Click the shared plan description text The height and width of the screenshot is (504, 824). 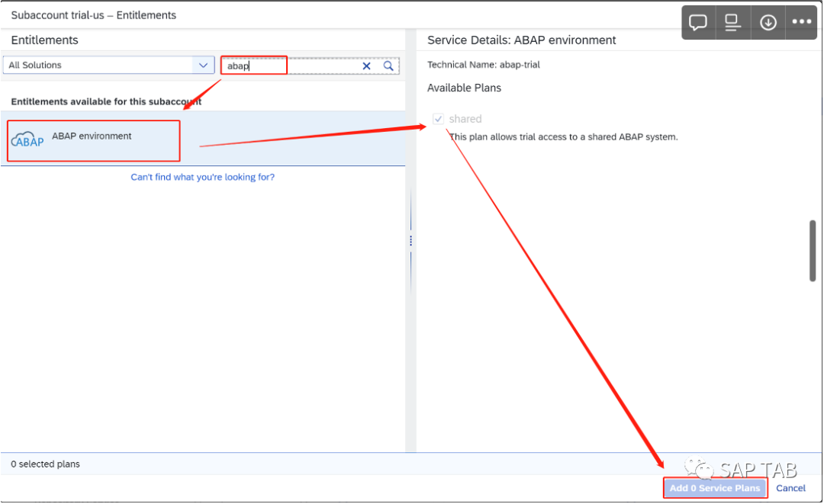[563, 137]
